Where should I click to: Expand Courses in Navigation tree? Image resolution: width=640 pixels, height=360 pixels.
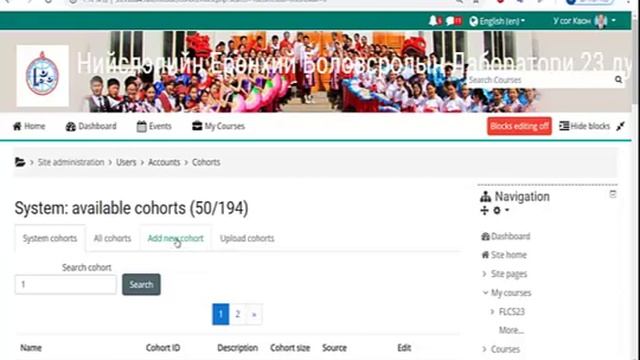coord(484,349)
